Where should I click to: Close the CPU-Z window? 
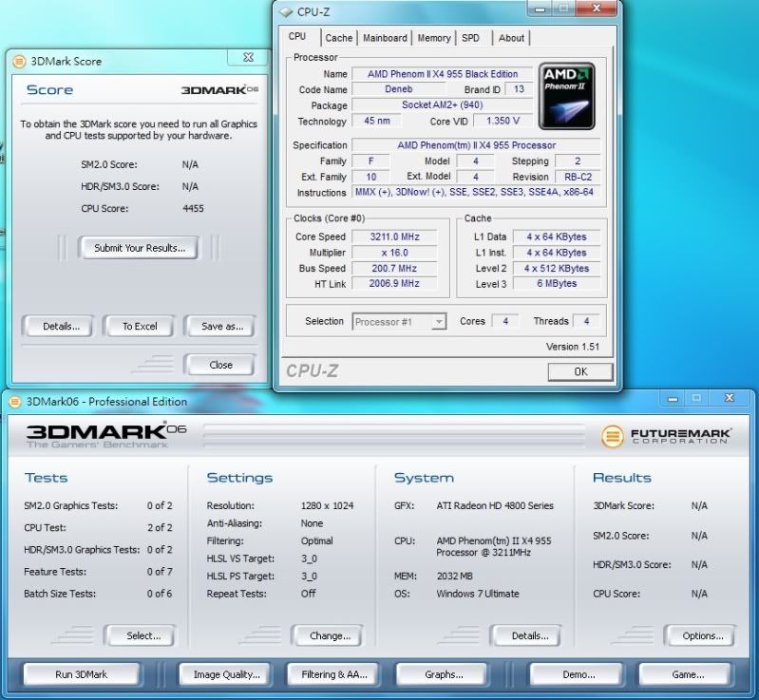pos(597,9)
